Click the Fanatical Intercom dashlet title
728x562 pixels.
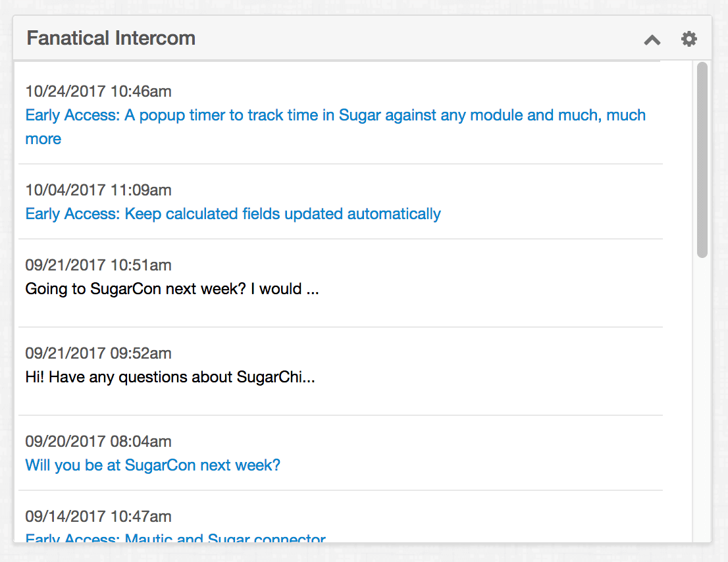click(111, 38)
